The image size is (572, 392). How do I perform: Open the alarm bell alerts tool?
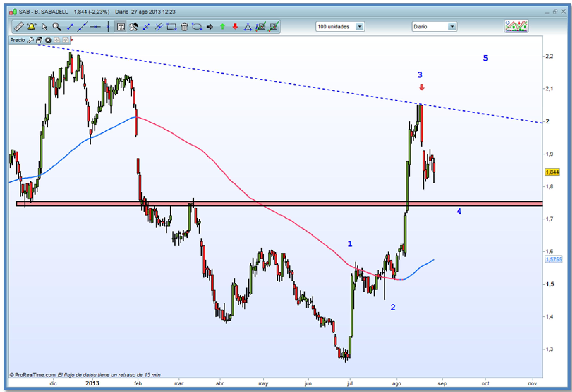pos(31,27)
